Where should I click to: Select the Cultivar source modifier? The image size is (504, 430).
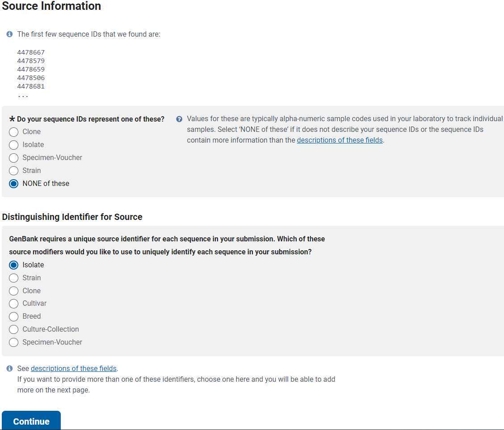(x=13, y=304)
